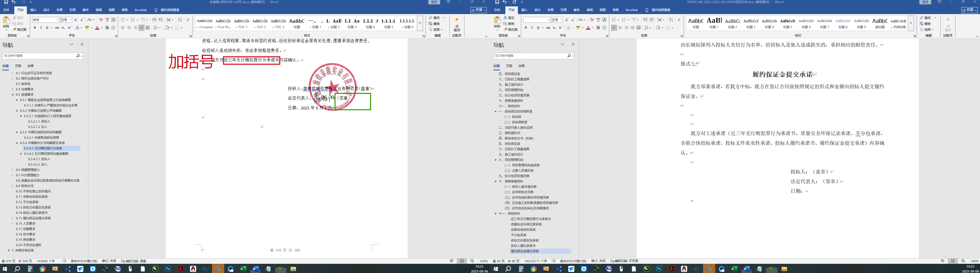Click 查找 (Find) in the left Word window
Viewport: 980px width, 273px height.
(435, 18)
